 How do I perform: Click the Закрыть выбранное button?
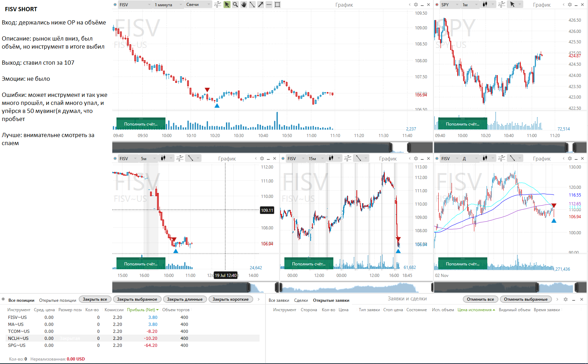(137, 299)
